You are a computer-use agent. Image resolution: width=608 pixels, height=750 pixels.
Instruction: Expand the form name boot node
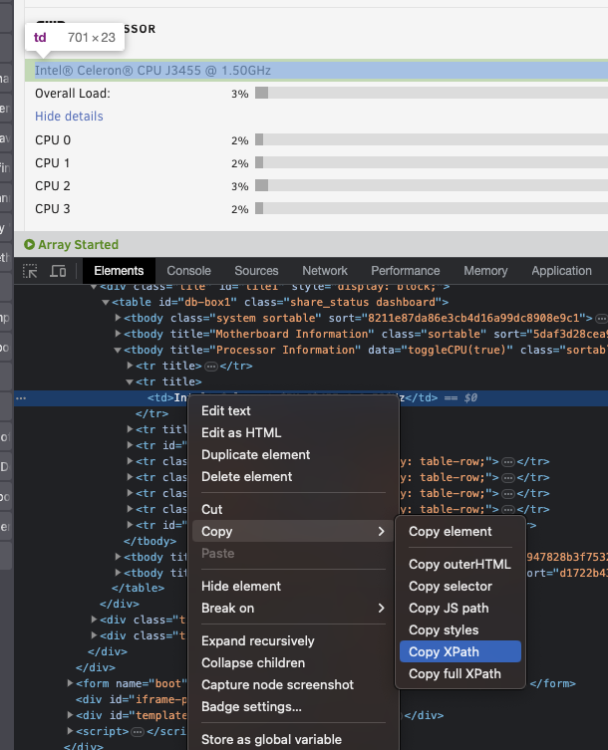click(x=70, y=683)
